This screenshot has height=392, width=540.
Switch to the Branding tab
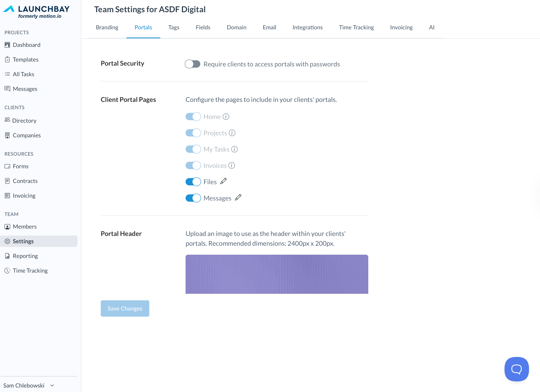(107, 27)
